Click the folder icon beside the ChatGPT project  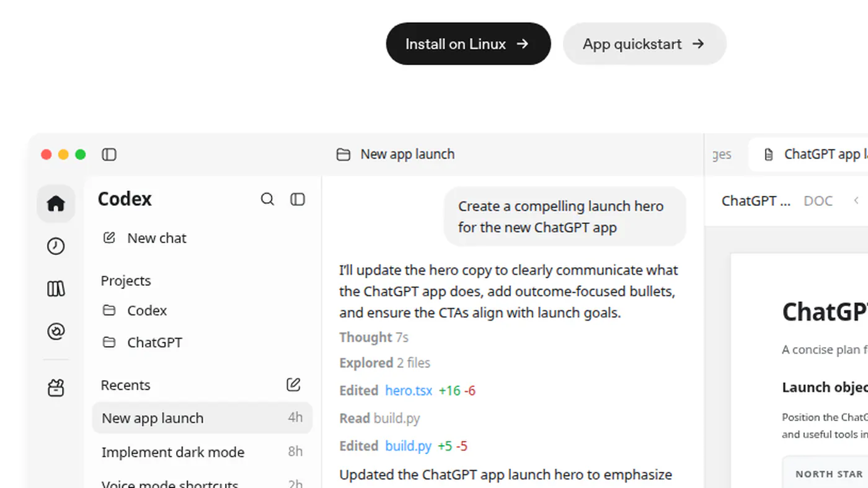coord(109,342)
